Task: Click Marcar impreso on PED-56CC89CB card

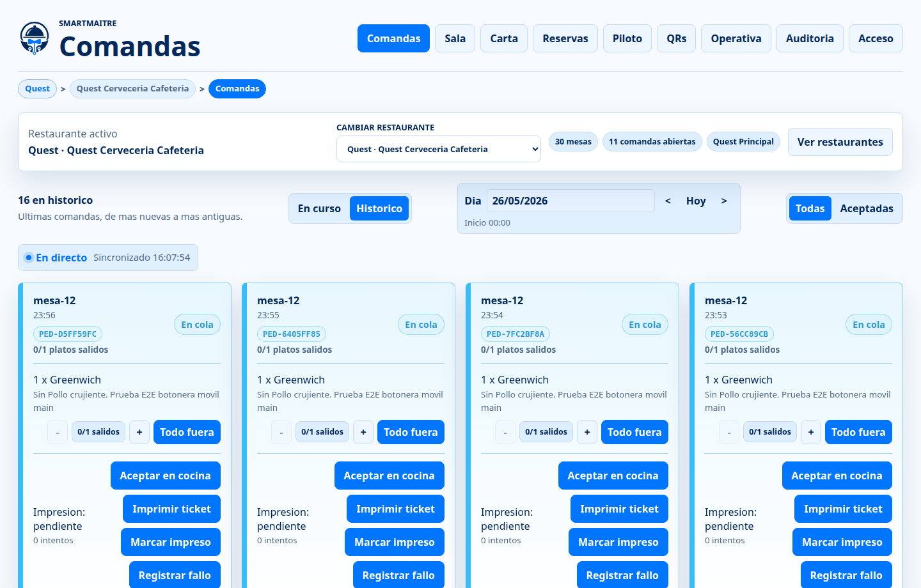Action: click(x=842, y=542)
